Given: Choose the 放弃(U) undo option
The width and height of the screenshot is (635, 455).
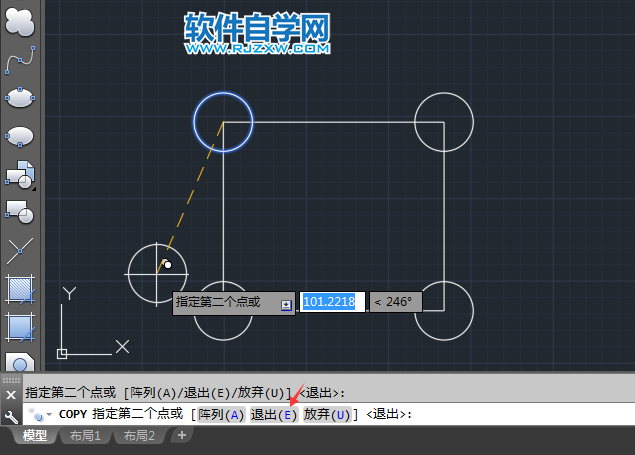Looking at the screenshot, I should [x=326, y=415].
